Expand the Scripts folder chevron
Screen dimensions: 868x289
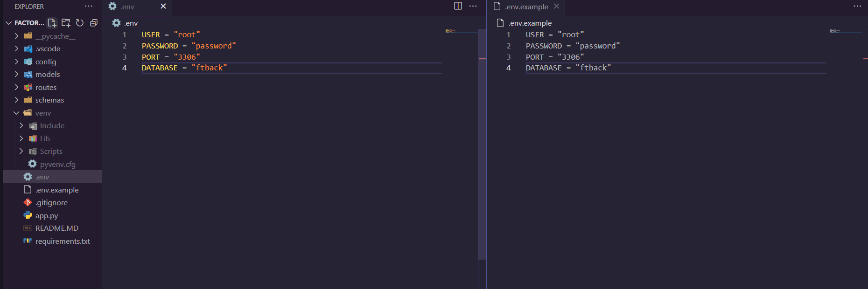[21, 151]
